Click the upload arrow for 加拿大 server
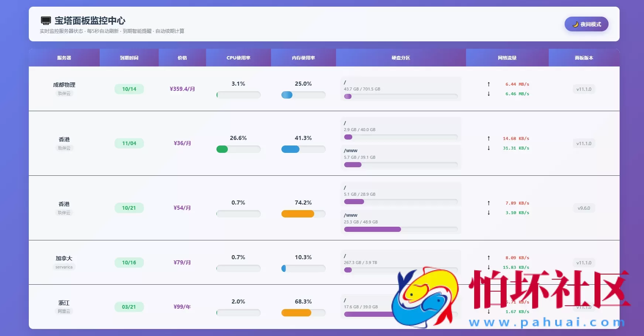This screenshot has height=336, width=644. [x=489, y=258]
